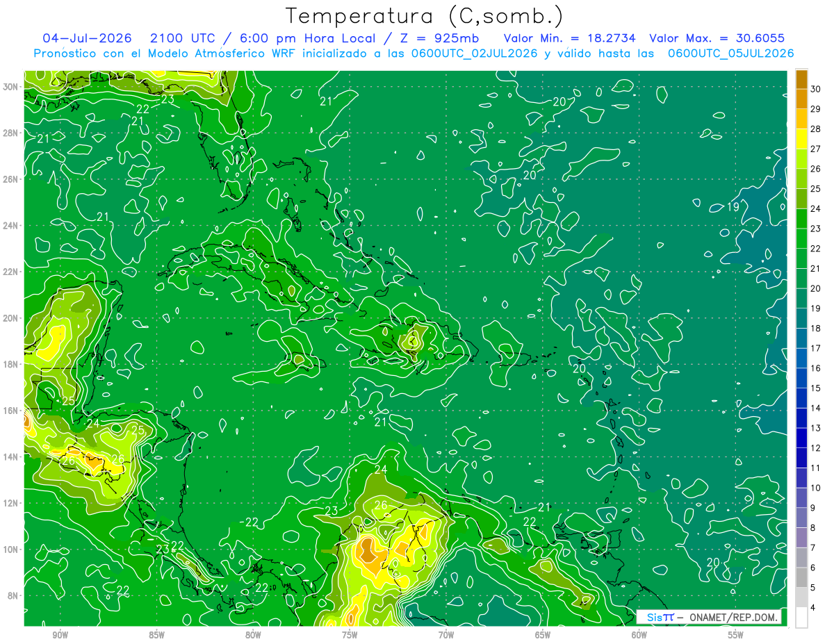
Task: Click the color bar label "28"
Action: [x=815, y=129]
